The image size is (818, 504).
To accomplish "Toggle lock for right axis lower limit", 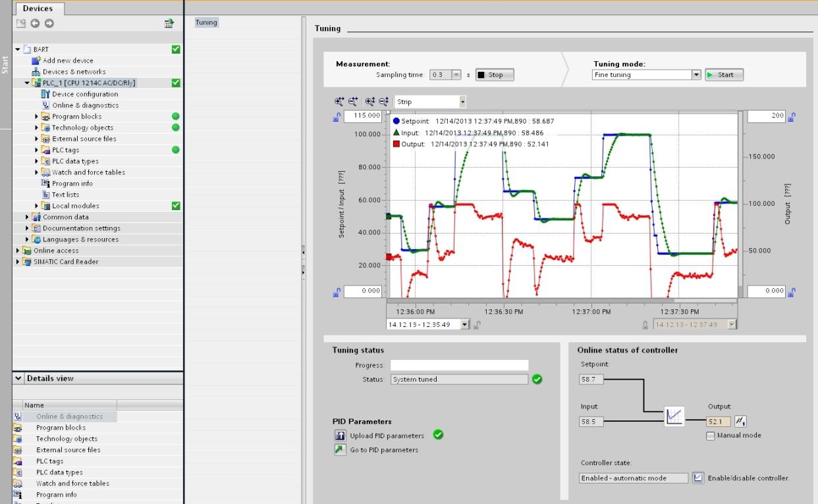I will coord(792,291).
